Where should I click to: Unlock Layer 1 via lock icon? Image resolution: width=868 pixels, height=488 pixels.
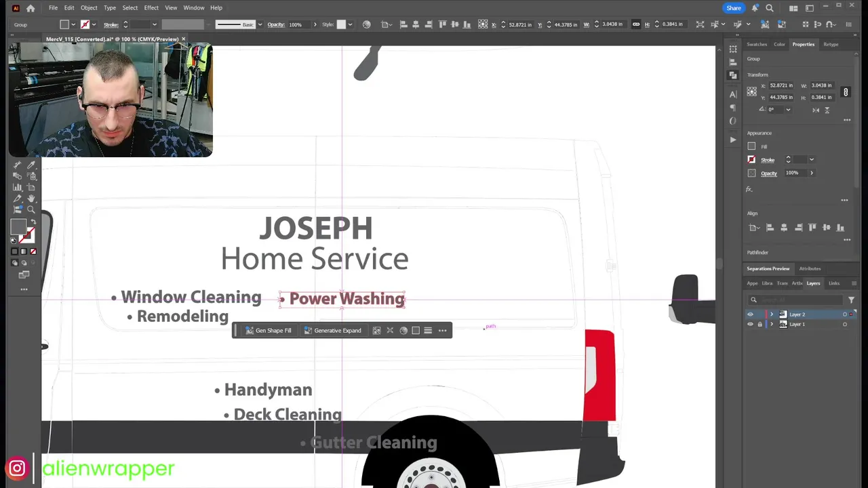[759, 325]
